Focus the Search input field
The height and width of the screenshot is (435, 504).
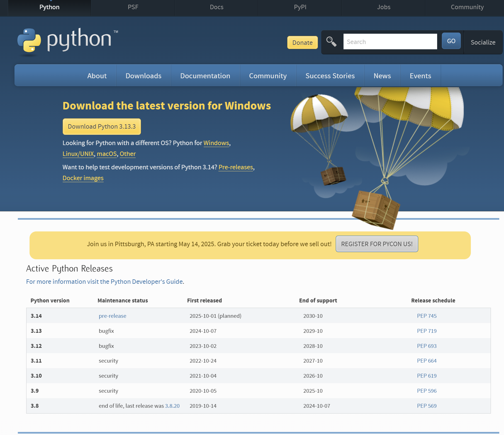click(390, 42)
